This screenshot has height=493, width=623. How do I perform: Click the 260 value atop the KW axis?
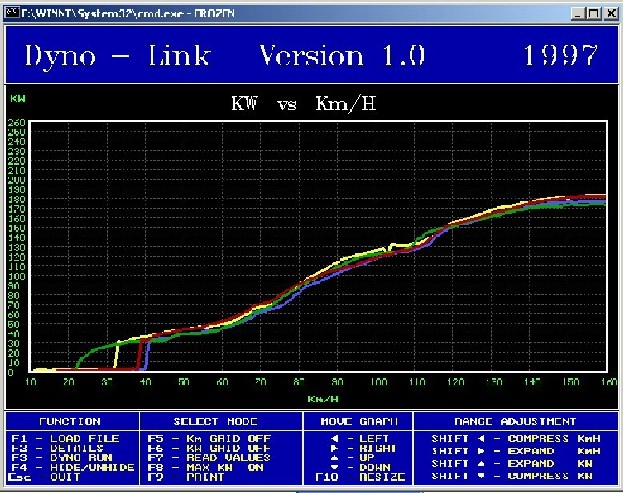[x=16, y=122]
